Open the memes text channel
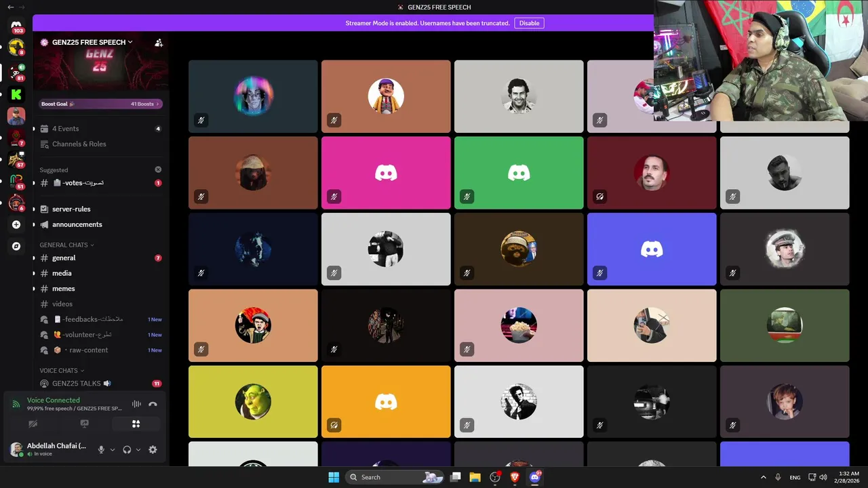This screenshot has height=488, width=868. tap(100, 289)
